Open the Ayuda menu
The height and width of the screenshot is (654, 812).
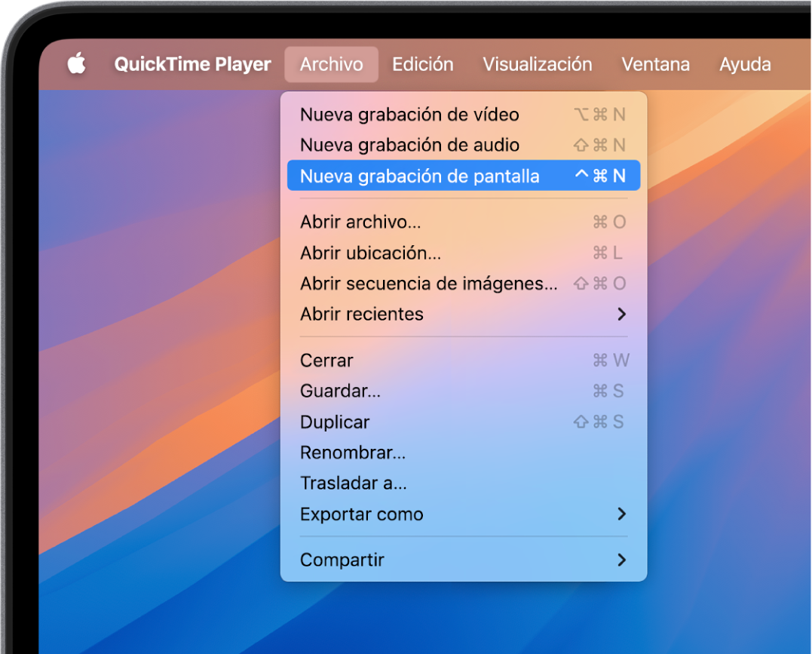tap(745, 64)
